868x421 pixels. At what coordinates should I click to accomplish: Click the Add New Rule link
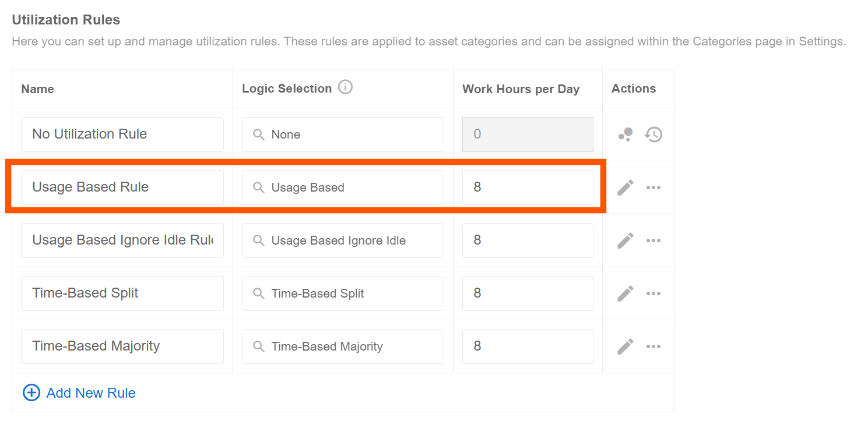(91, 393)
